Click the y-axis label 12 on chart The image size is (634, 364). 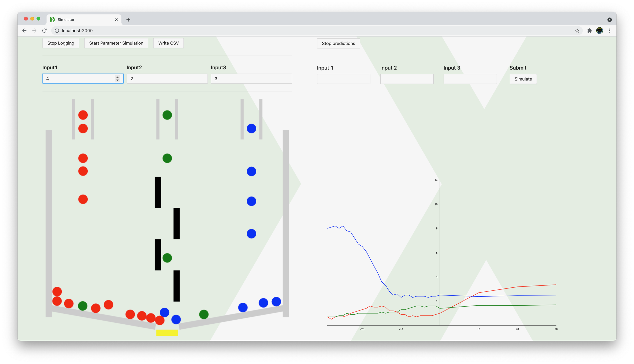tap(436, 180)
